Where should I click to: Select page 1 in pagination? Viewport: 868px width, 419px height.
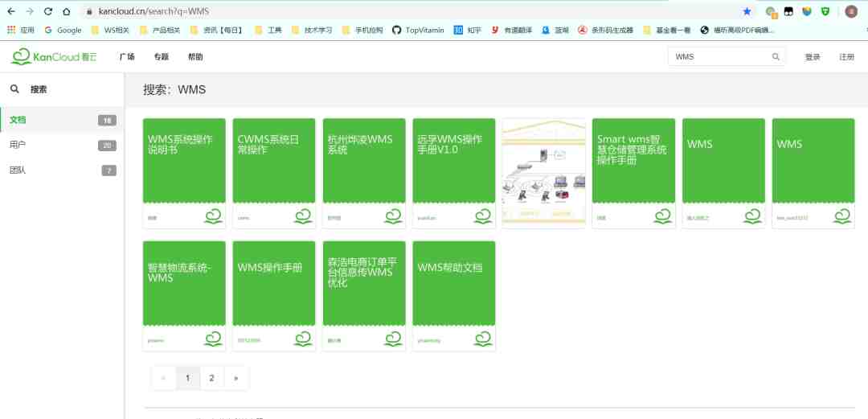coord(187,378)
